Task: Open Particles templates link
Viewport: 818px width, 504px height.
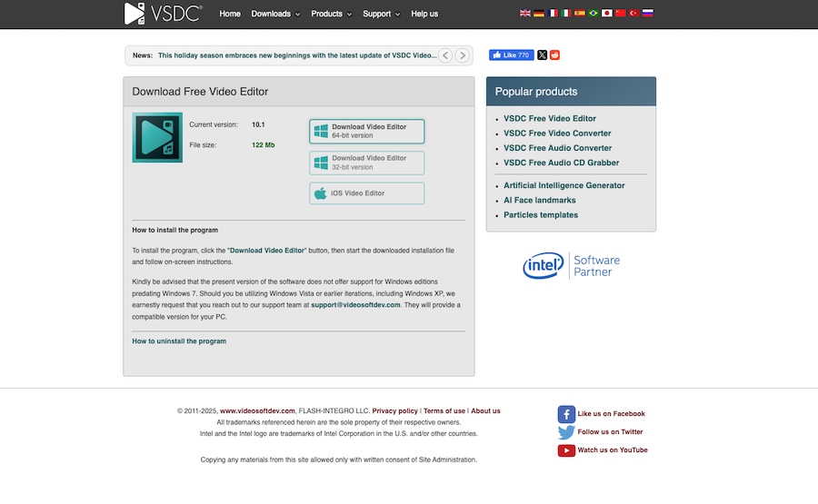Action: [541, 214]
